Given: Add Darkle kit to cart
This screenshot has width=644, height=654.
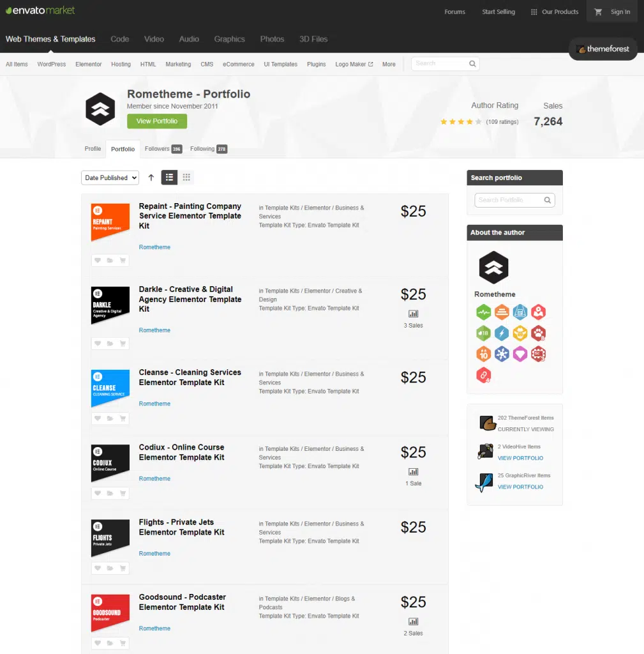Looking at the screenshot, I should (x=123, y=344).
